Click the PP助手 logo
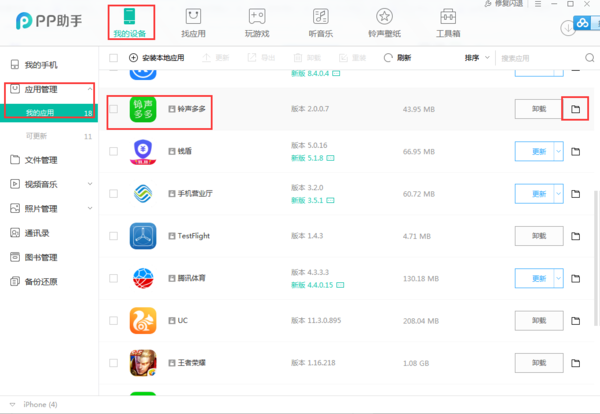The width and height of the screenshot is (600, 414). 49,21
